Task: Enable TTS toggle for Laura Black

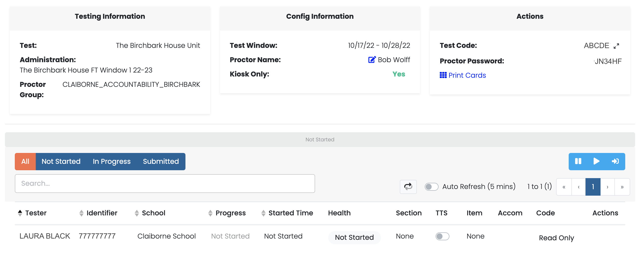Action: coord(442,236)
